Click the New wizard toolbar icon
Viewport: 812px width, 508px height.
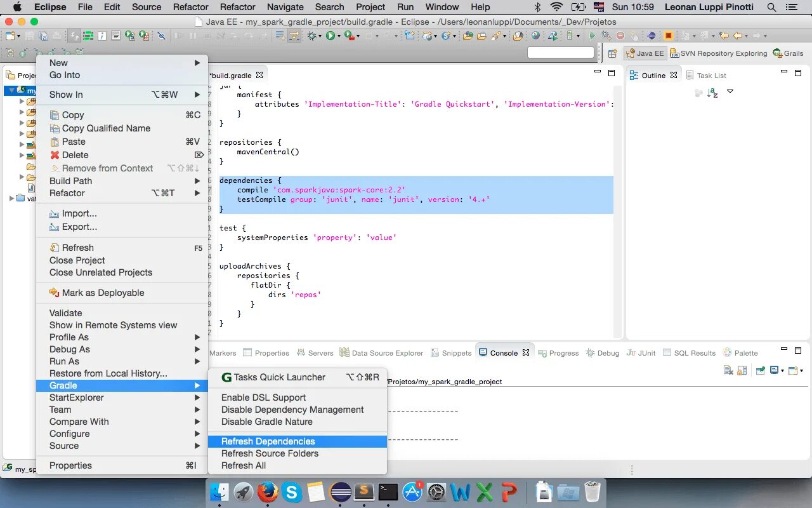(x=10, y=36)
